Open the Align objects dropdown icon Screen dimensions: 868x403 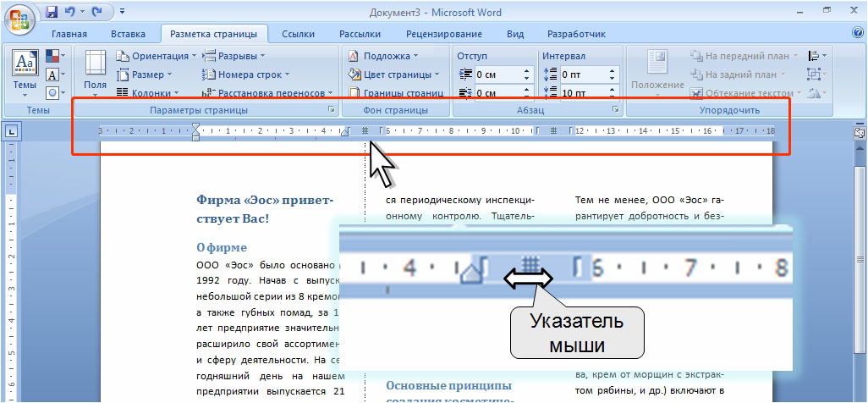817,56
